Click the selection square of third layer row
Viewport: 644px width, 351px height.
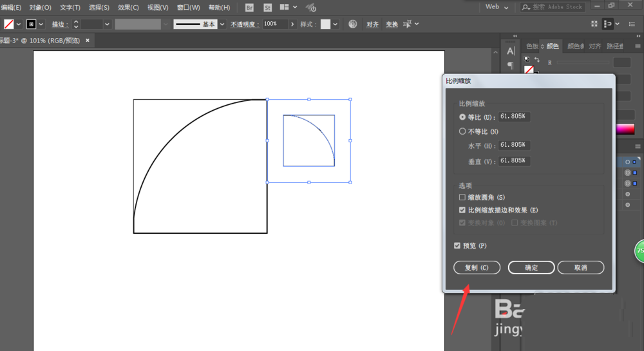tap(635, 184)
